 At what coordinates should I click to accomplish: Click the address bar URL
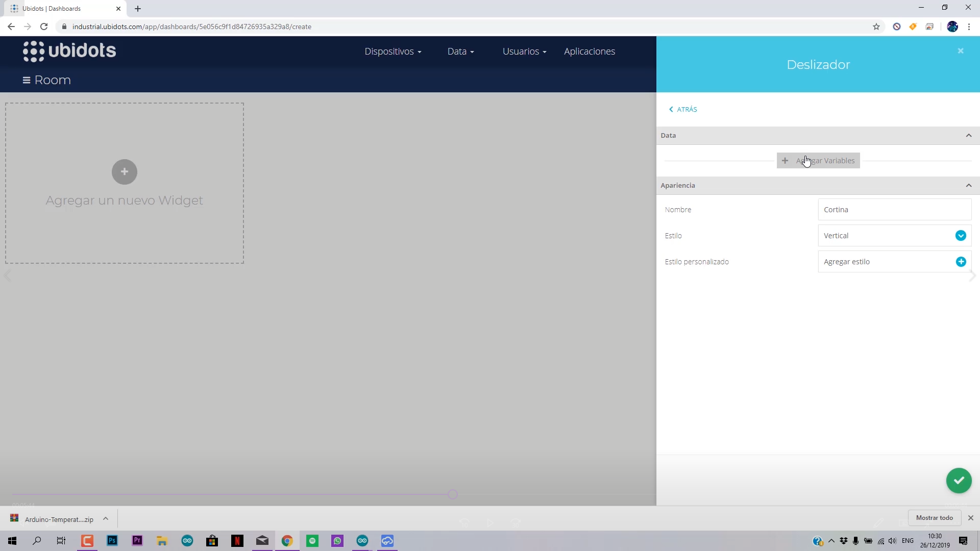(192, 27)
